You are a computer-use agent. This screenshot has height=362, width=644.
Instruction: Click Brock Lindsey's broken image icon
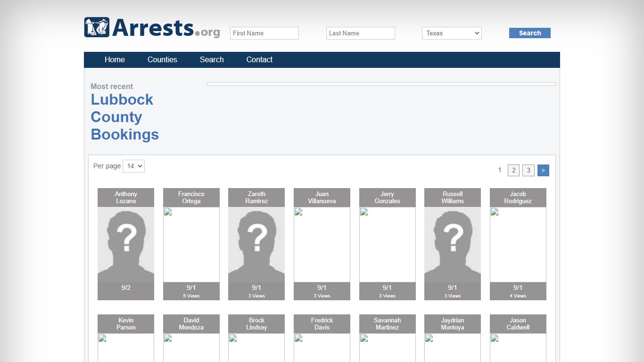[x=233, y=338]
